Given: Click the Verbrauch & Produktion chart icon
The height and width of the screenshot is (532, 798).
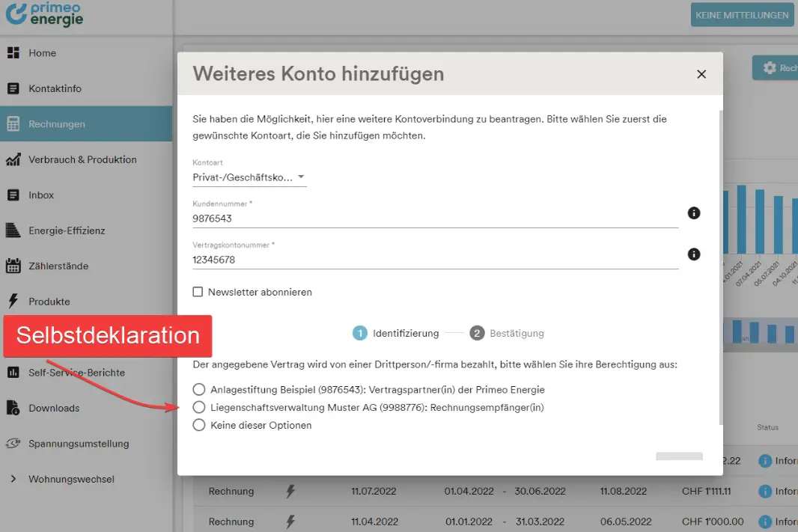Looking at the screenshot, I should click(13, 159).
